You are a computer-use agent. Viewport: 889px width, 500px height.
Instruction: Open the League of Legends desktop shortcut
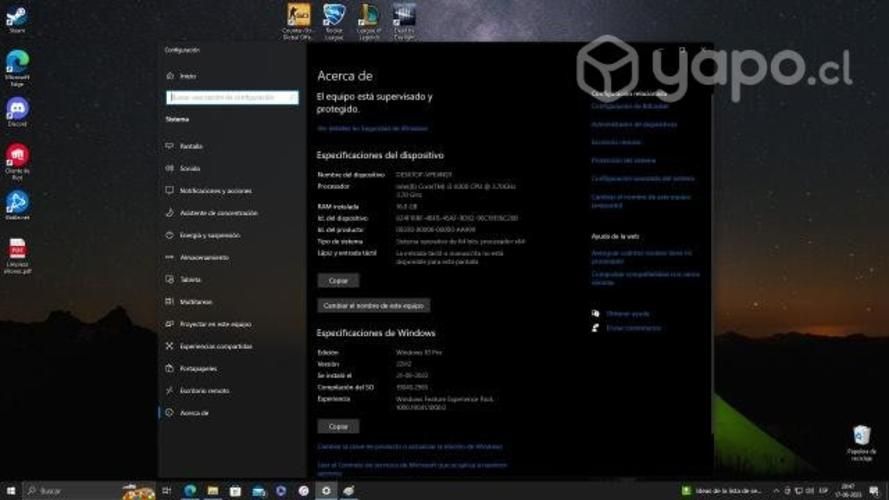coord(369,21)
